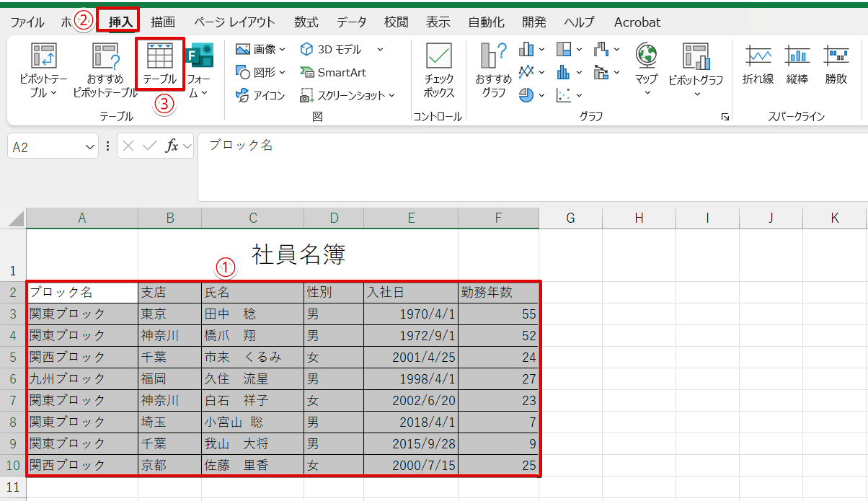Click the テーブル (Table) insert icon
This screenshot has height=501, width=868.
pyautogui.click(x=159, y=63)
